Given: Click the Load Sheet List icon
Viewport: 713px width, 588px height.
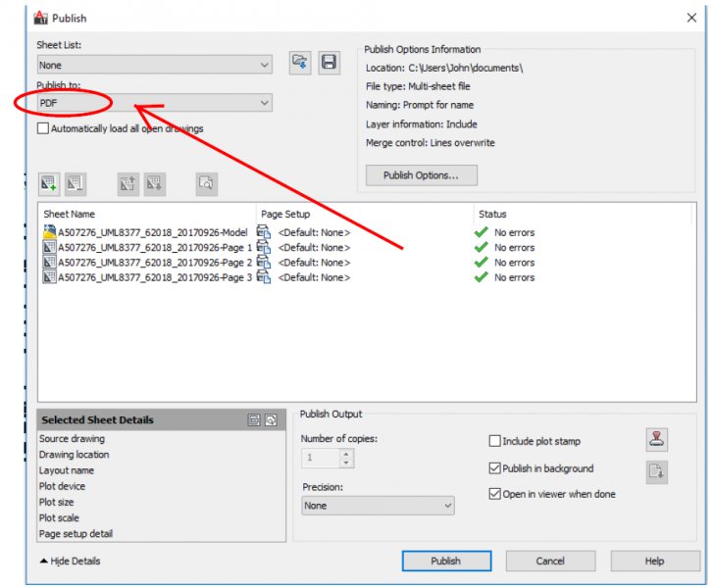Looking at the screenshot, I should point(300,63).
